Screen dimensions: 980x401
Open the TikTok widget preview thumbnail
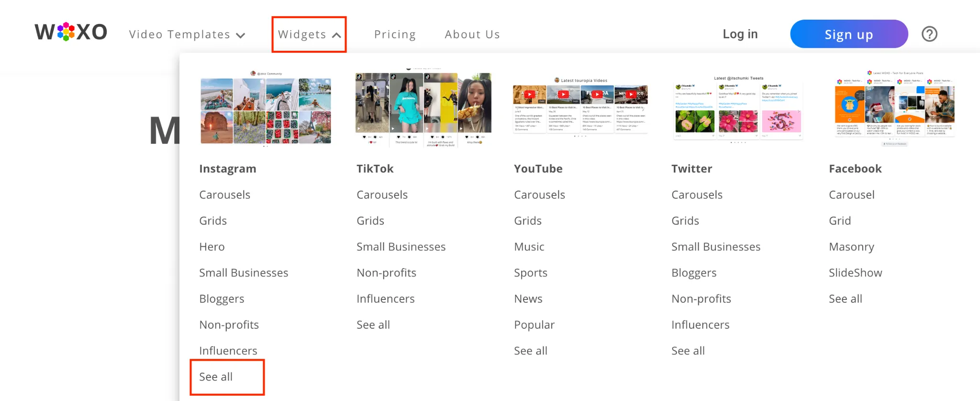coord(423,109)
